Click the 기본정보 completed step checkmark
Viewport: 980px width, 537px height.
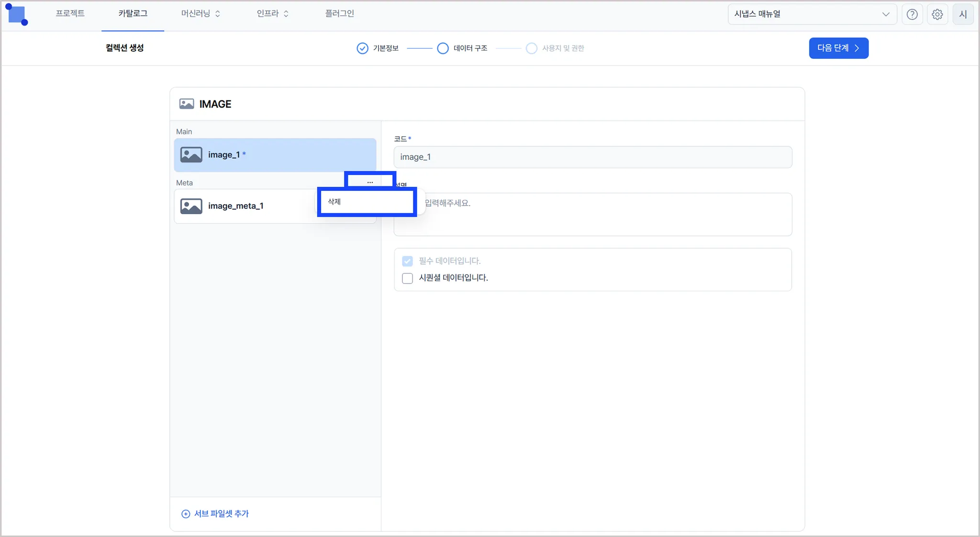tap(362, 48)
